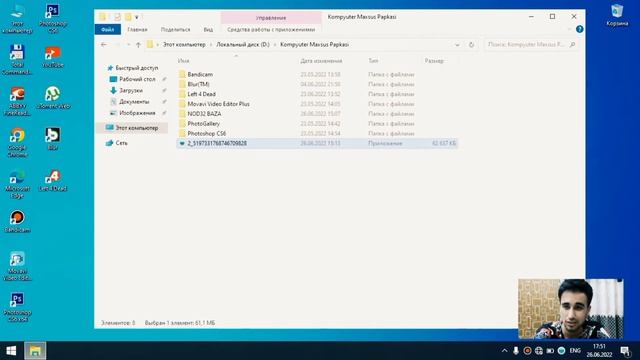Open the PhotoGallery folder
Image resolution: width=640 pixels, height=360 pixels.
tap(203, 124)
